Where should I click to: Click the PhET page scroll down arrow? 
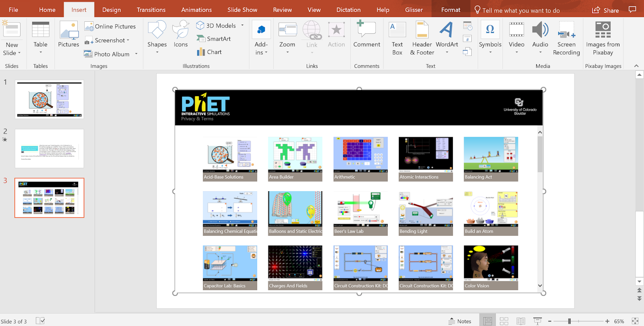540,285
